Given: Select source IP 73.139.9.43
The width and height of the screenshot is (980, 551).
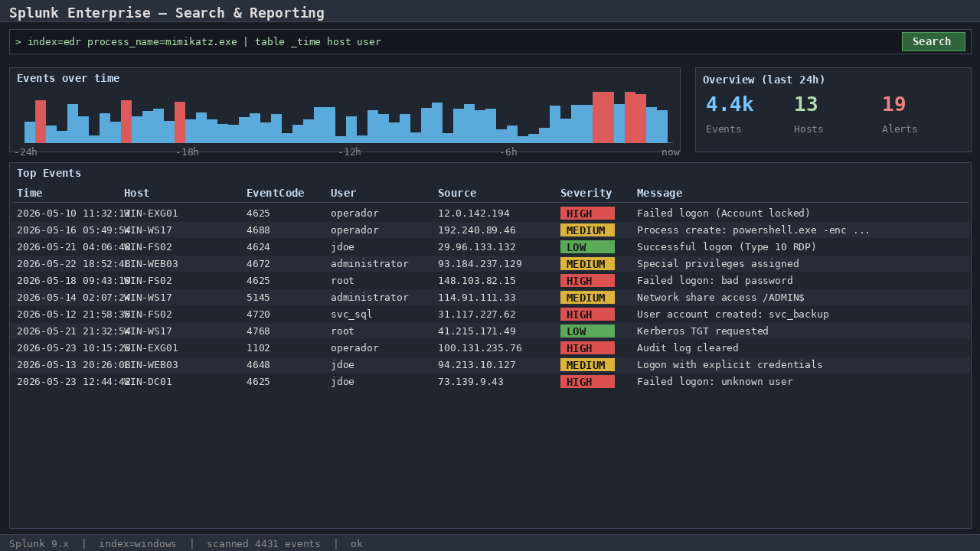Looking at the screenshot, I should click(471, 382).
